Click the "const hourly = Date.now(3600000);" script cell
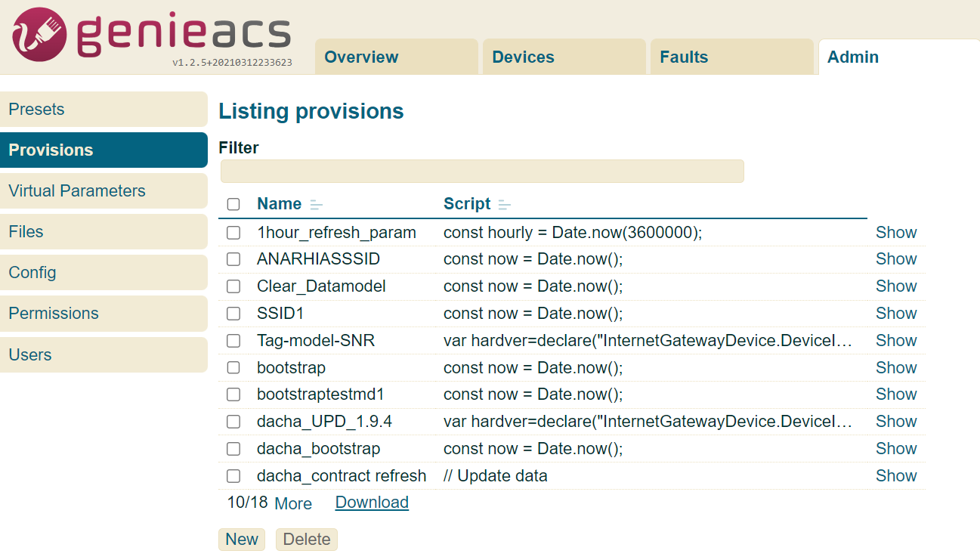 click(x=573, y=233)
